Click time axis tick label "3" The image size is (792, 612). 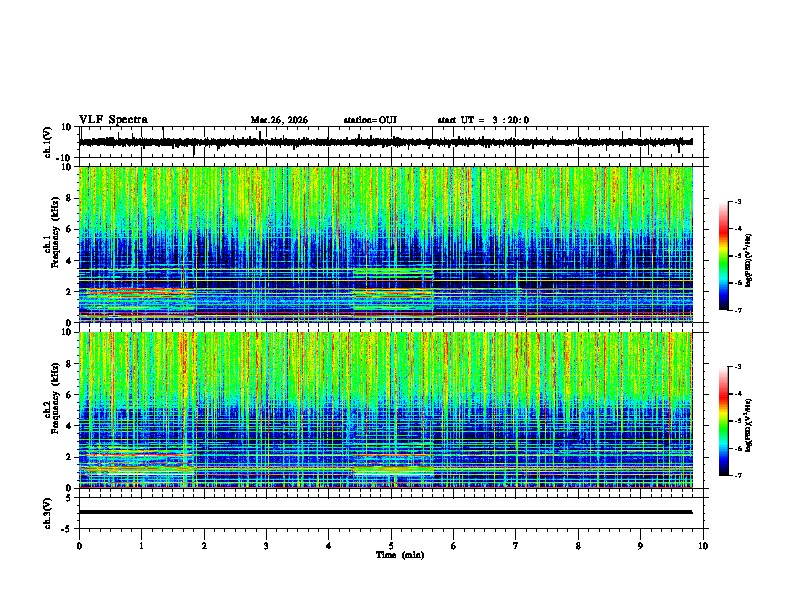266,546
